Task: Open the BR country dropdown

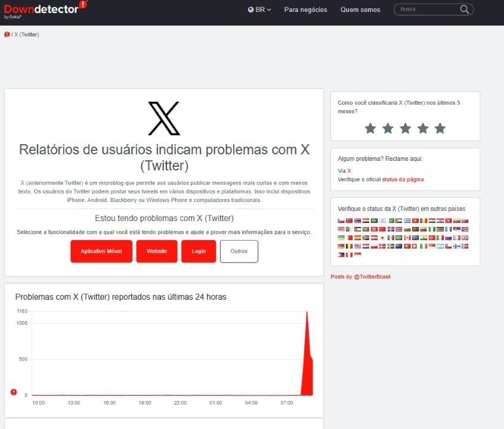Action: tap(259, 10)
